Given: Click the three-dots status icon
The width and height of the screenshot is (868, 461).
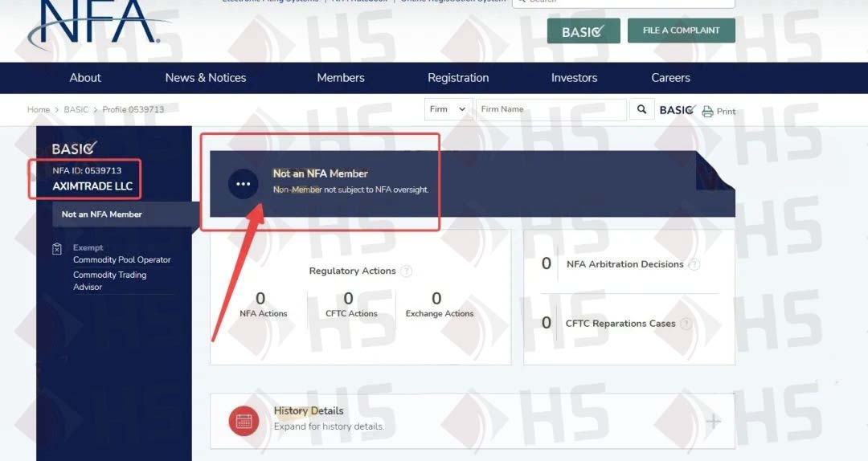Looking at the screenshot, I should 243,184.
